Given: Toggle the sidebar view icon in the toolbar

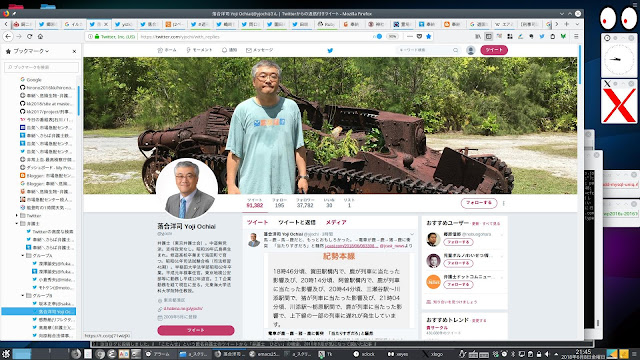Looking at the screenshot, I should pos(489,36).
